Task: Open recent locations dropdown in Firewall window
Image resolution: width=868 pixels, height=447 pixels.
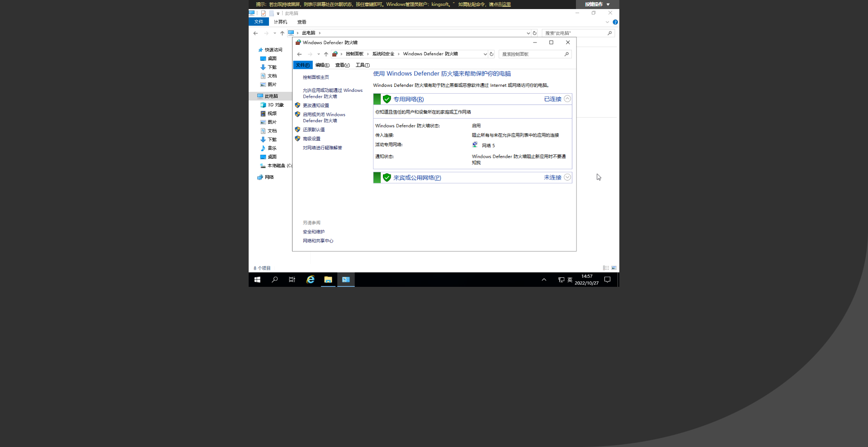Action: (x=319, y=54)
